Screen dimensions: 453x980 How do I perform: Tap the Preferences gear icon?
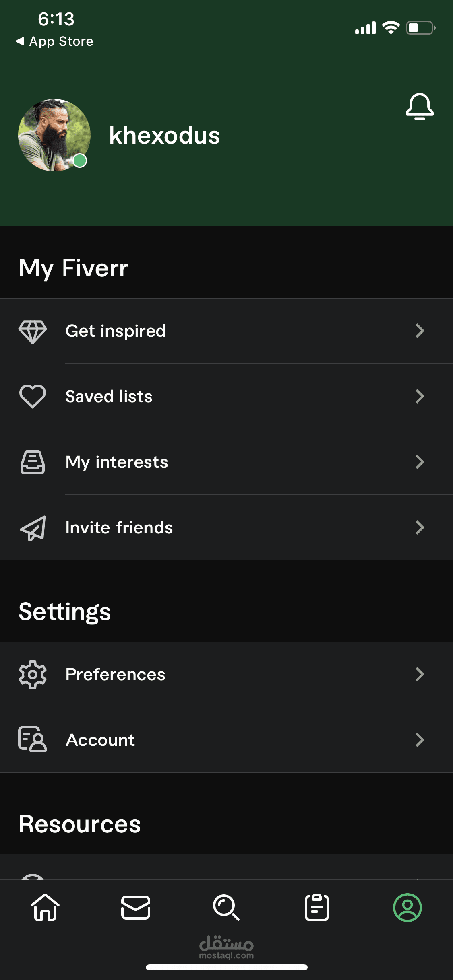point(33,675)
